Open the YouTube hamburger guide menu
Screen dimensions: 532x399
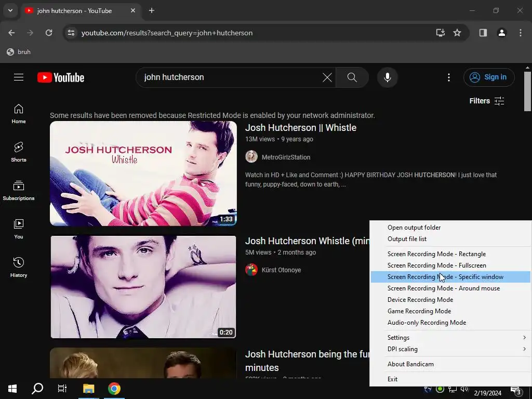coord(19,77)
